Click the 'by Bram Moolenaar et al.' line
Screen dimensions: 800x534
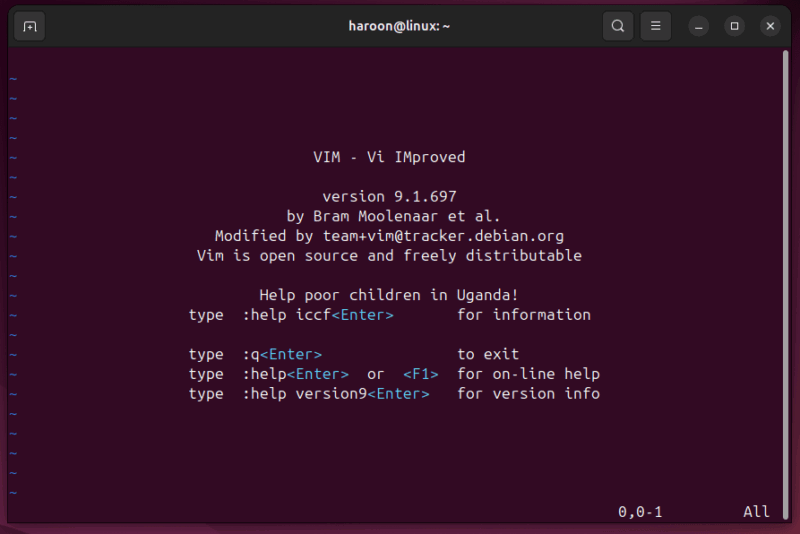393,216
